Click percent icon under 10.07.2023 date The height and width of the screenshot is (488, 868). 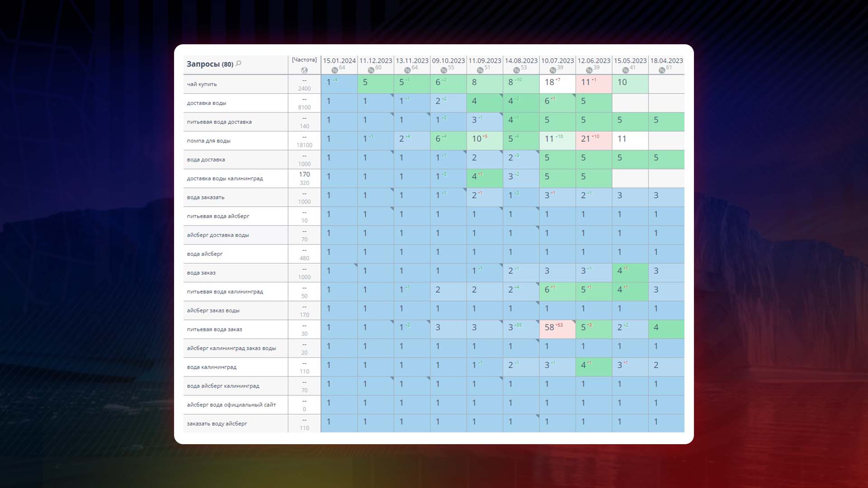[553, 70]
